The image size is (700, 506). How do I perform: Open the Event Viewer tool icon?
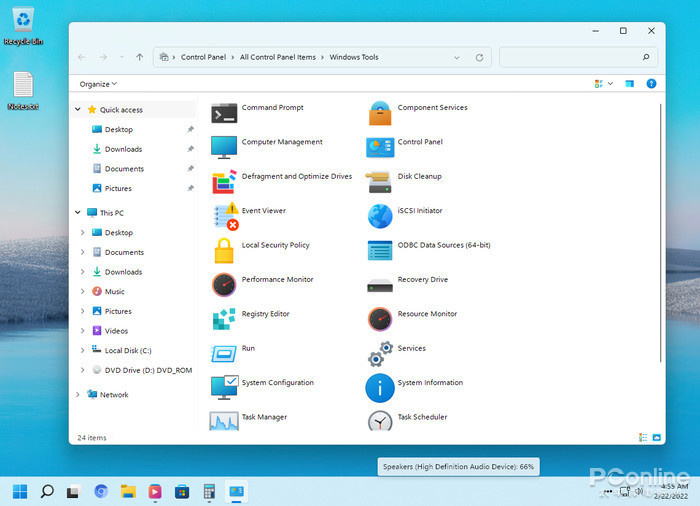pos(225,216)
